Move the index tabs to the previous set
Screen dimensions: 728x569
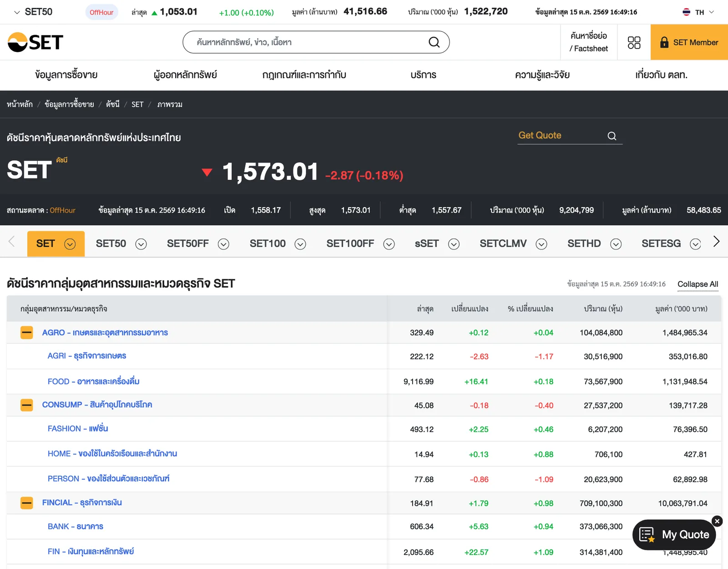[12, 242]
